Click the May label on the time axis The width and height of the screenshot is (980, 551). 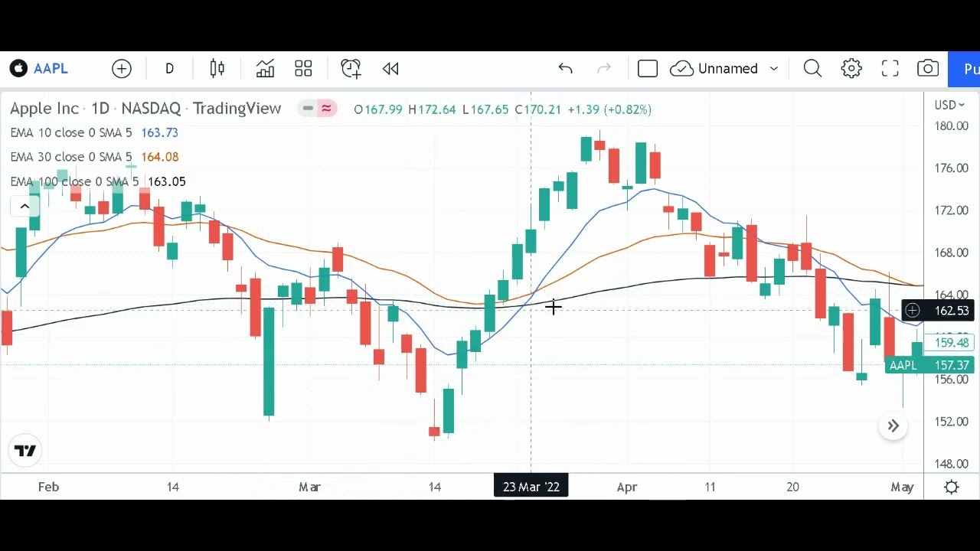click(x=903, y=487)
